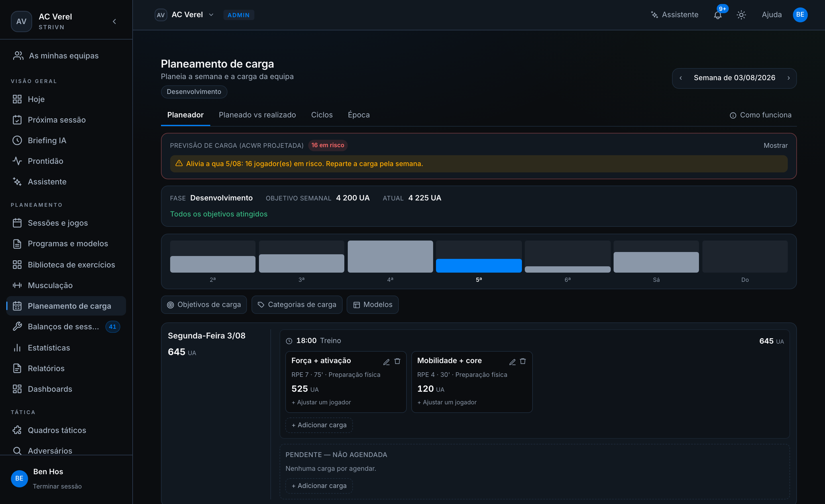Delete the Força + ativação load
This screenshot has height=504, width=825.
(397, 361)
